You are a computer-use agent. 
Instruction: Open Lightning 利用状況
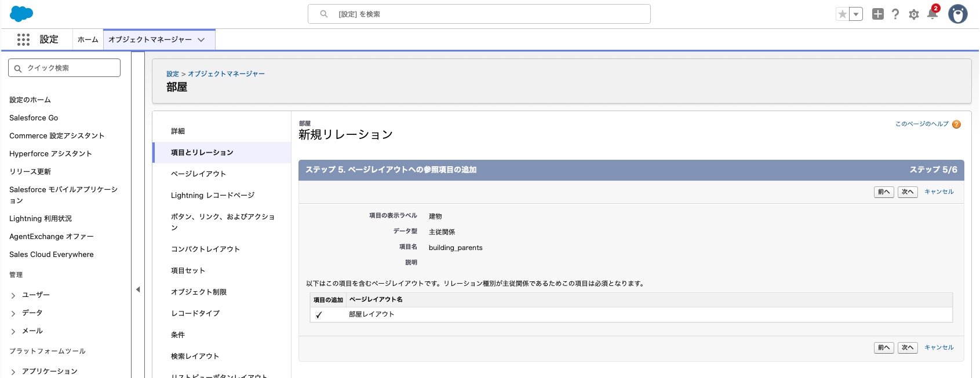[41, 218]
